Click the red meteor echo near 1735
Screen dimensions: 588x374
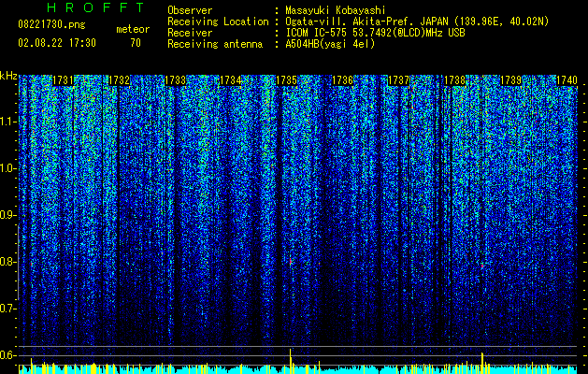[290, 261]
